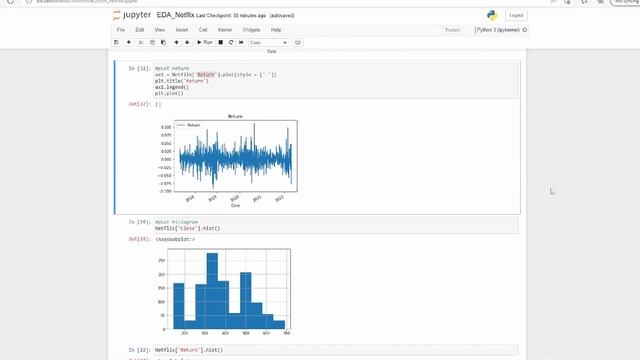Click the Return histogram code cell
Image resolution: width=640 pixels, height=360 pixels.
click(x=336, y=350)
